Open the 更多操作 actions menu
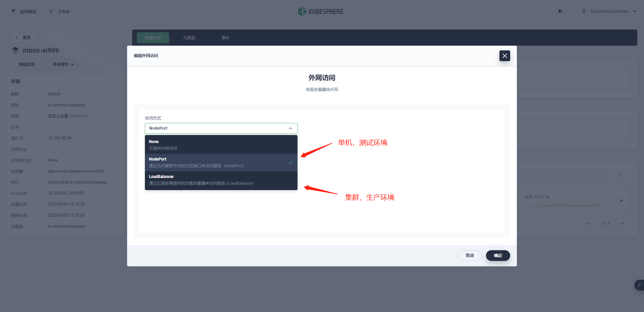Screen dimensions: 644x312 tap(63, 64)
